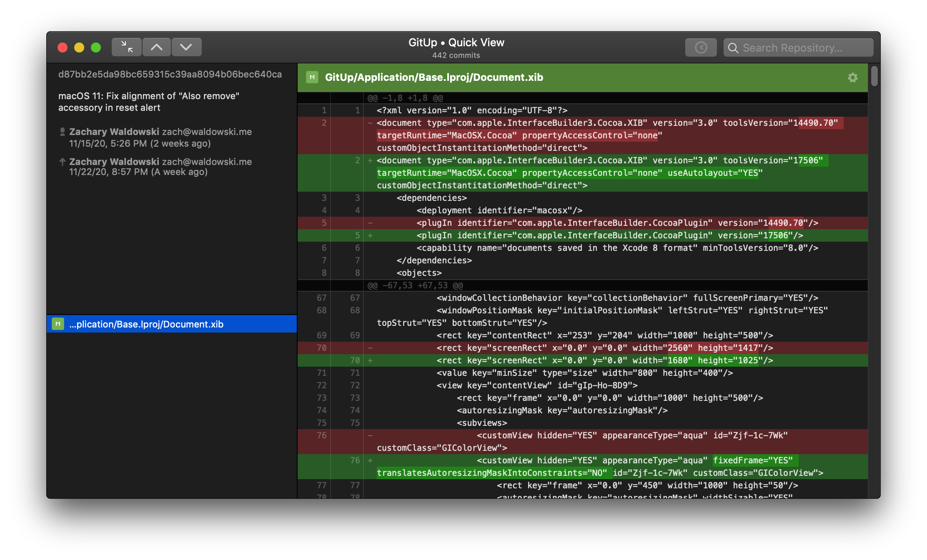This screenshot has height=560, width=927.
Task: Click the macOS green zoom window button
Action: click(x=96, y=47)
